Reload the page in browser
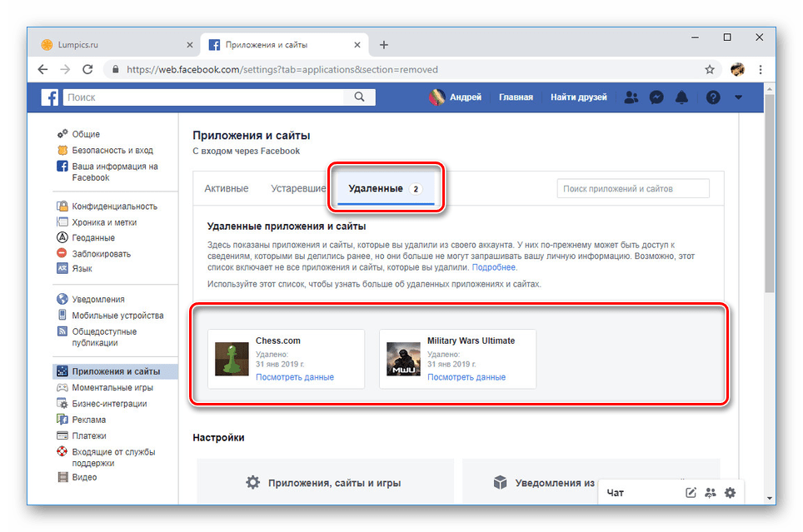The image size is (803, 532). coord(87,70)
